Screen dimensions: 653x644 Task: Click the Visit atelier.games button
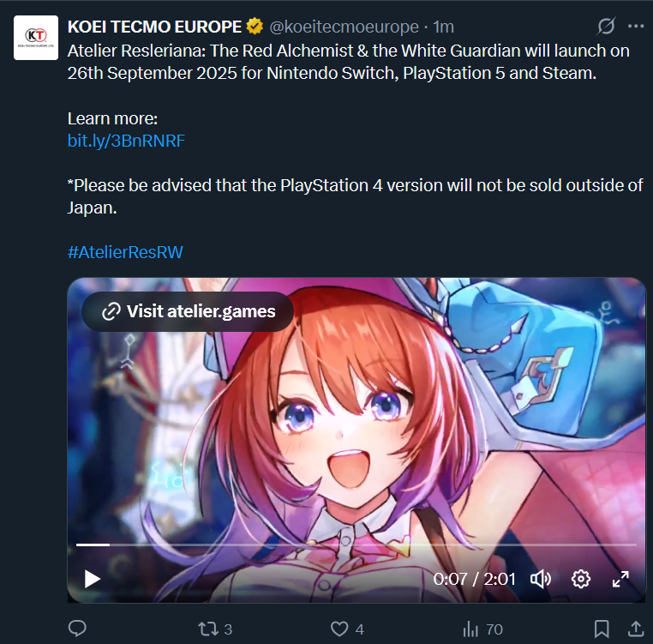(x=188, y=311)
